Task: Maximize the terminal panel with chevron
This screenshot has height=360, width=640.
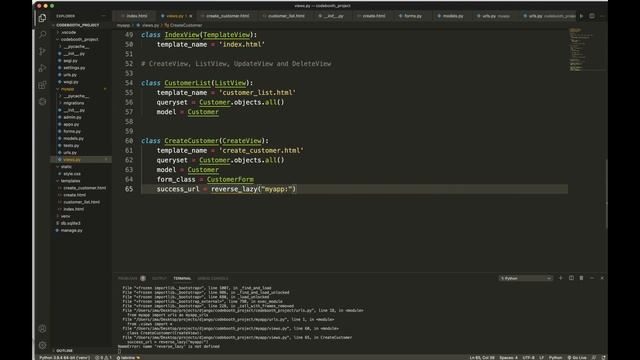Action: [592, 278]
